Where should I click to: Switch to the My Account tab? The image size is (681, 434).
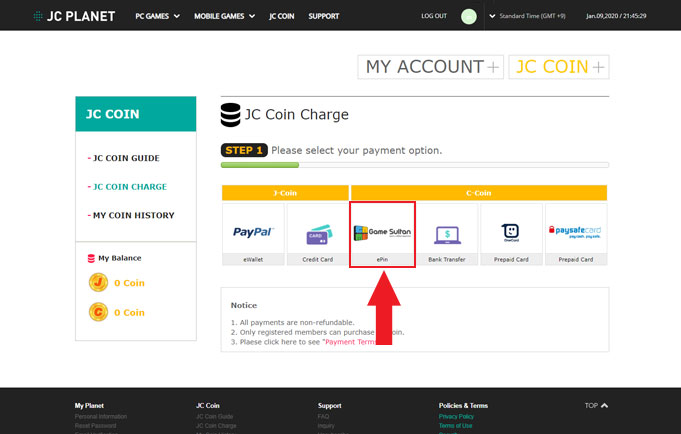click(430, 67)
